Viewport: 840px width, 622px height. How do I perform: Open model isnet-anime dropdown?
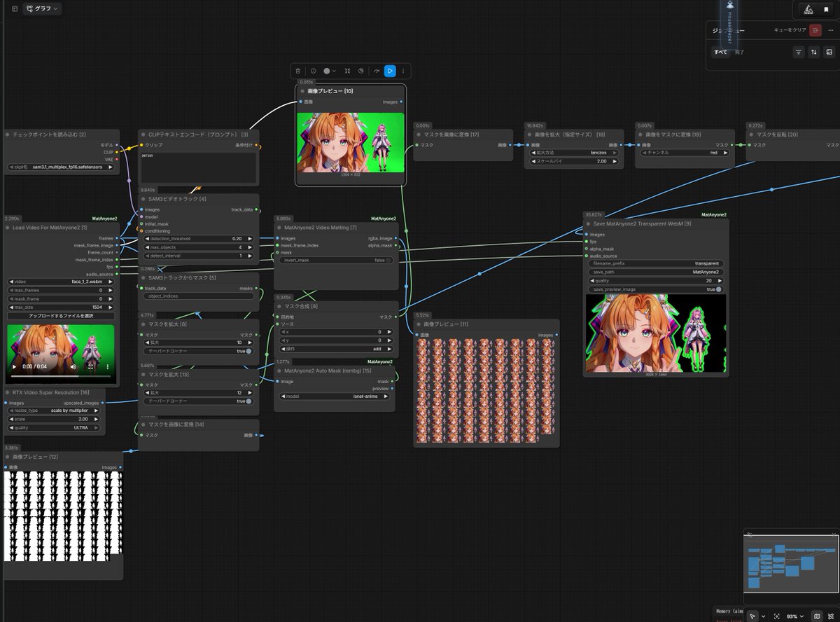click(x=335, y=396)
